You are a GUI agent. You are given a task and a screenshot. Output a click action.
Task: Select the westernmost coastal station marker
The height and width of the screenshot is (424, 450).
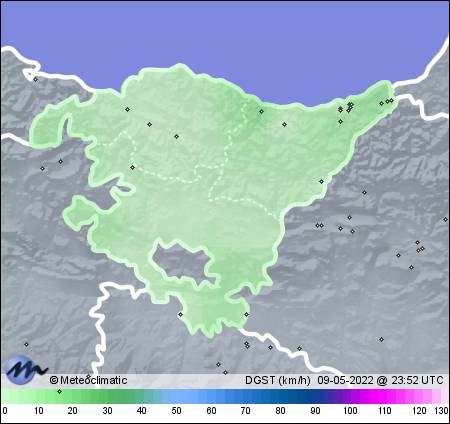[35, 79]
